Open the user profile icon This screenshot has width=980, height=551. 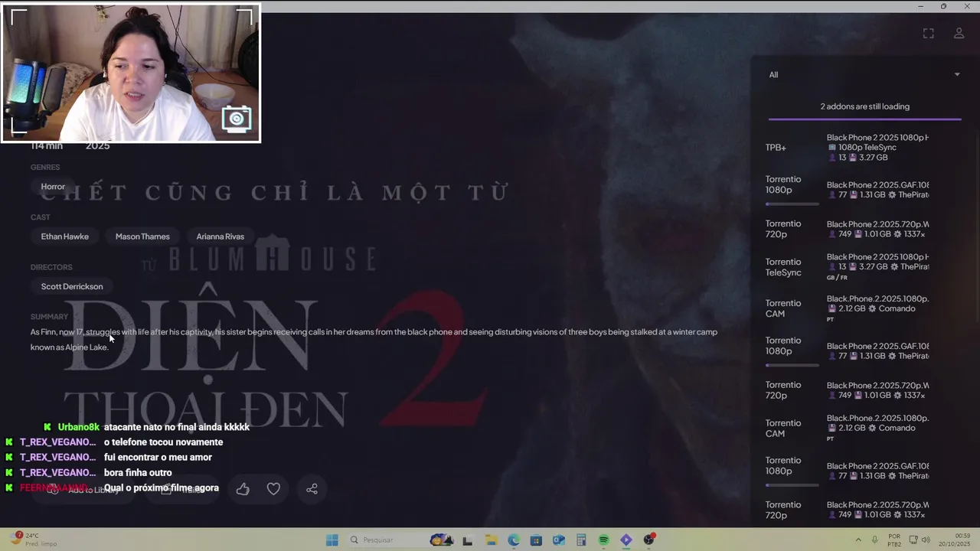959,34
